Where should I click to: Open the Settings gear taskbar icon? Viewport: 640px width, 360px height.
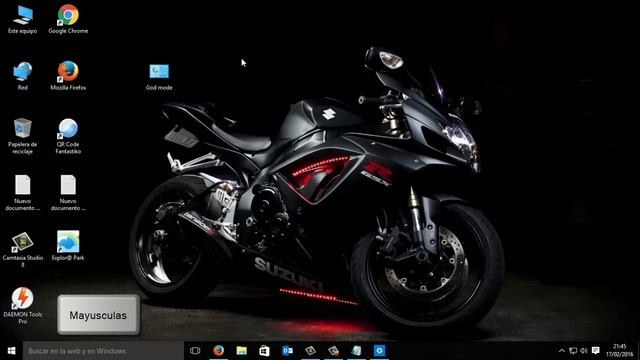tap(379, 351)
